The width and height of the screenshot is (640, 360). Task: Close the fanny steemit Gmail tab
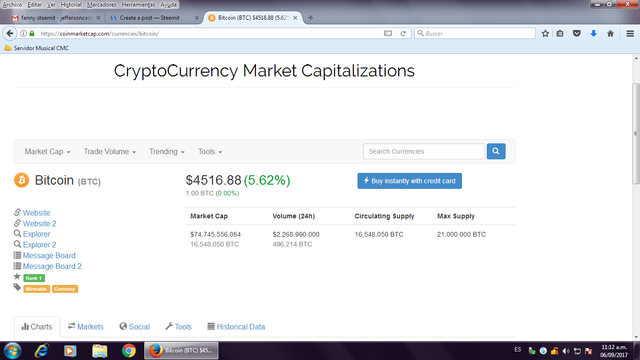98,18
